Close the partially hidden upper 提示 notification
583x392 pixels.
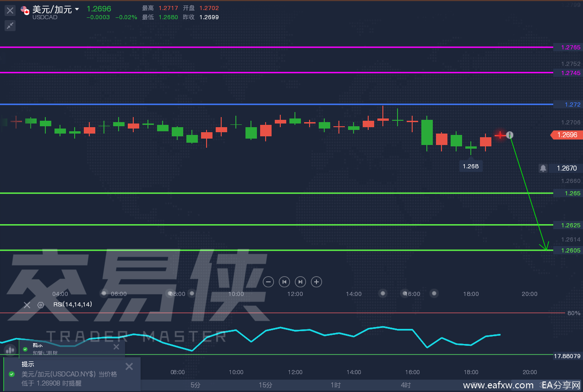pos(116,347)
